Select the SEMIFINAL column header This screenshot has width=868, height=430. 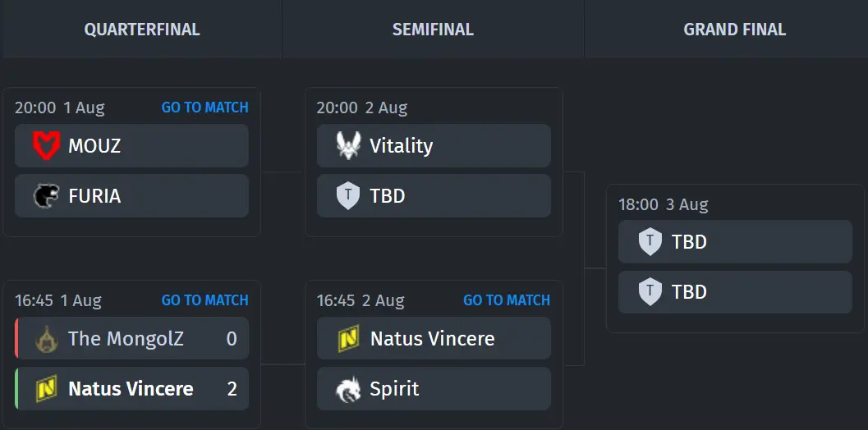tap(433, 30)
